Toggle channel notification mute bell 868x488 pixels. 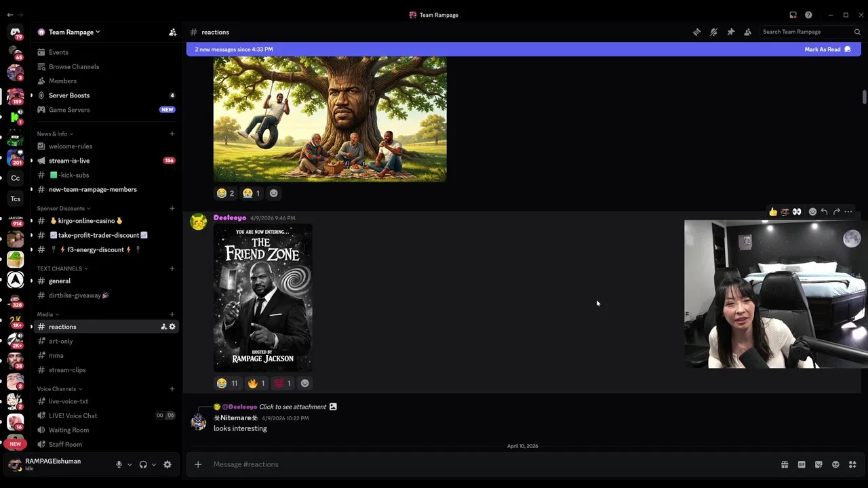[x=713, y=32]
